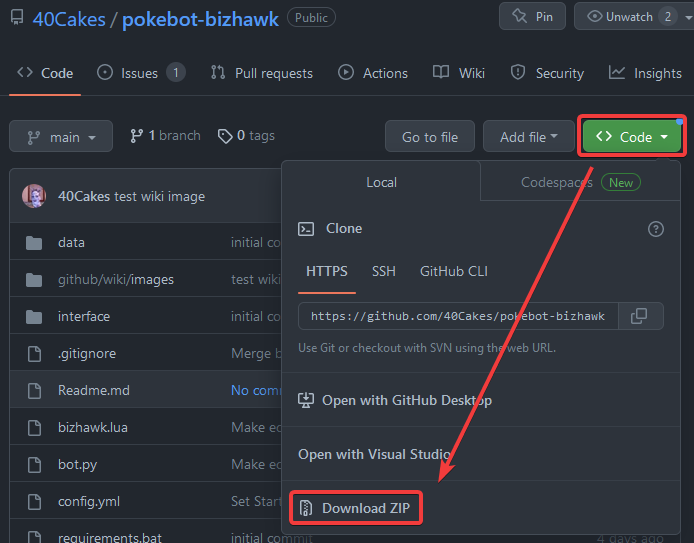Click the Go to file button
This screenshot has width=694, height=543.
tap(430, 136)
